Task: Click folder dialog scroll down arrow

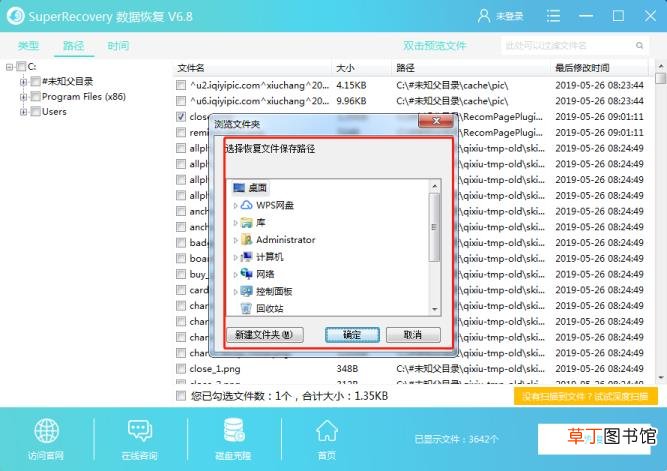Action: pyautogui.click(x=434, y=309)
